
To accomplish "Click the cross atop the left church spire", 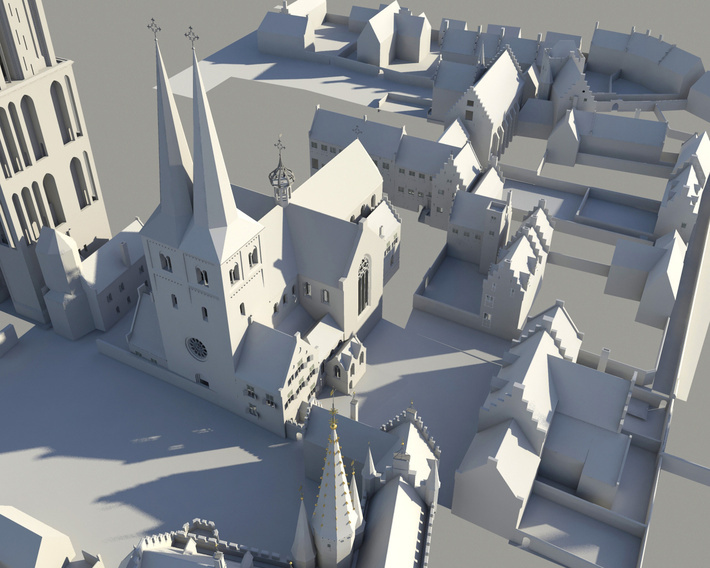I will tap(154, 27).
